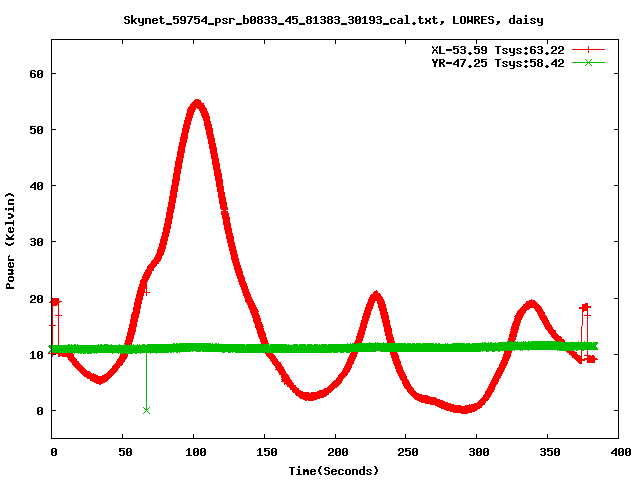
Task: Click the red plus legend line sample
Action: [x=588, y=50]
